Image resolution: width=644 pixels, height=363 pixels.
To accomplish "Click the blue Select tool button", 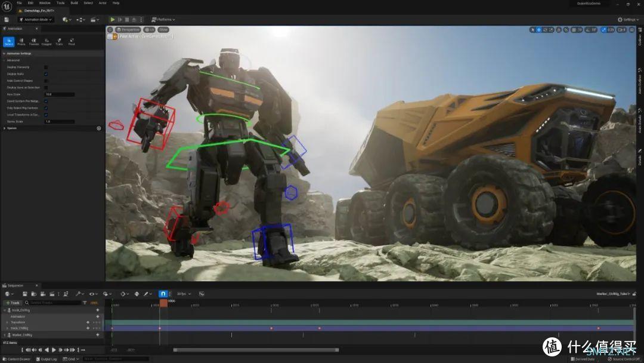I will coord(8,42).
